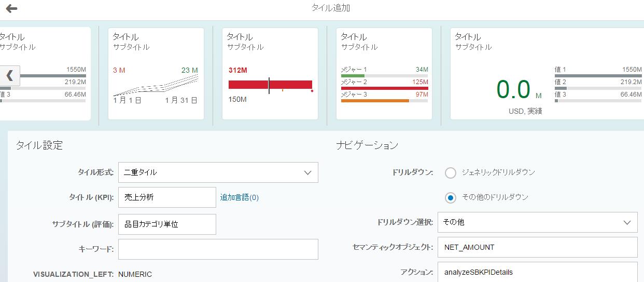Click the subtitle (evaluation) input field
The height and width of the screenshot is (282, 644).
[x=167, y=224]
